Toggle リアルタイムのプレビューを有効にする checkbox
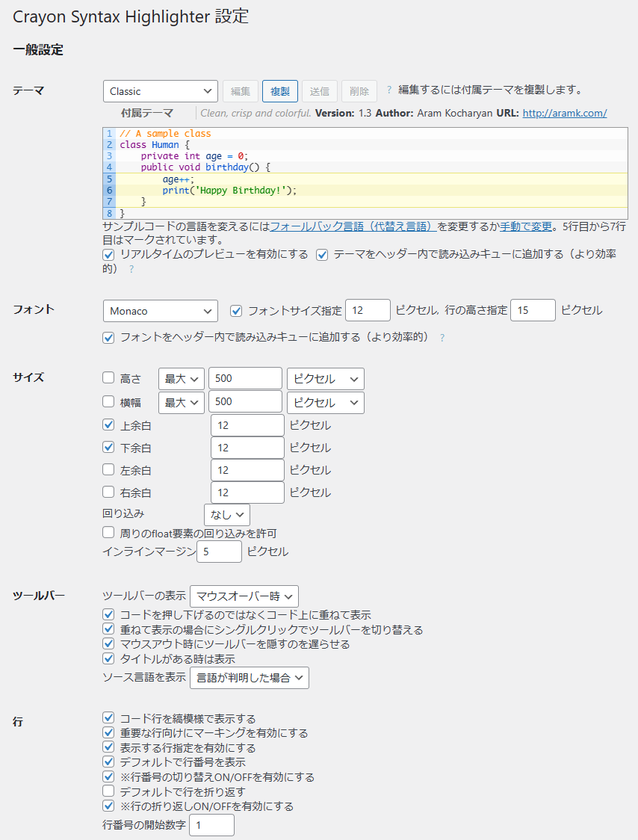The height and width of the screenshot is (840, 638). click(109, 255)
